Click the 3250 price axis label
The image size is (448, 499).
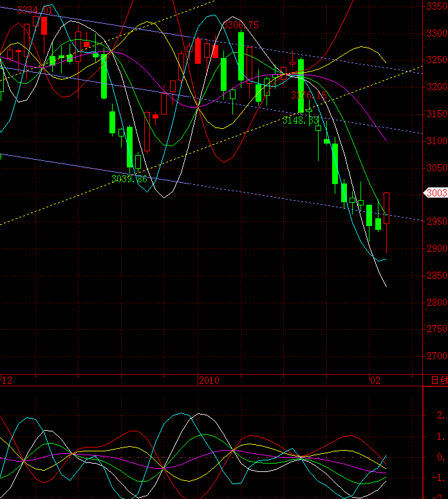pos(437,60)
